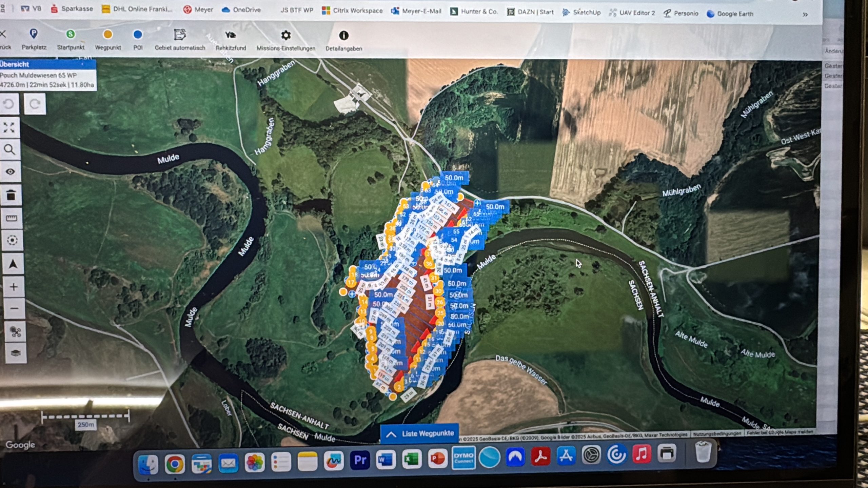Open Music app from the dock
The width and height of the screenshot is (868, 488).
tap(642, 453)
